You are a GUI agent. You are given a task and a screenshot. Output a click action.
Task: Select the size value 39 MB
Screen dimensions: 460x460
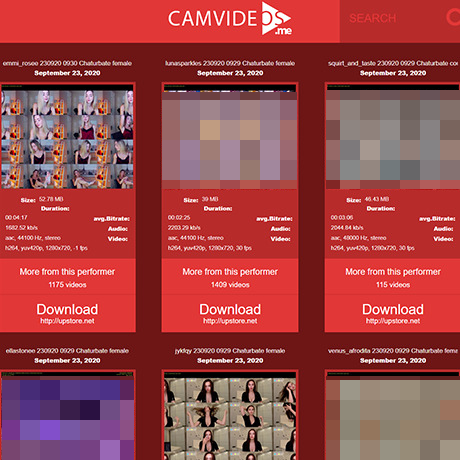tap(210, 199)
